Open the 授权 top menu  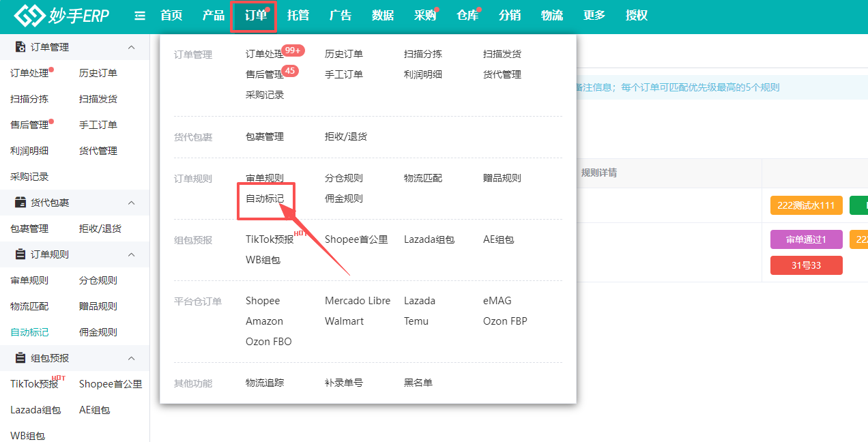point(637,16)
